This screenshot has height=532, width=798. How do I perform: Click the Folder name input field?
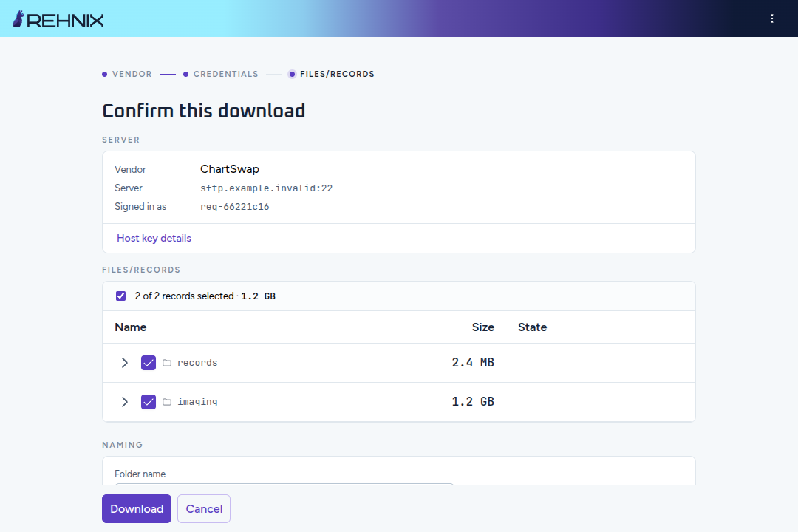284,484
